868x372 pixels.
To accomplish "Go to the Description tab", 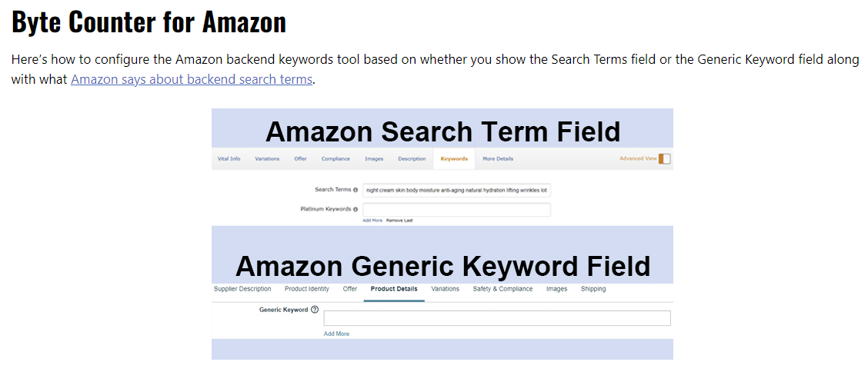I will [x=412, y=158].
